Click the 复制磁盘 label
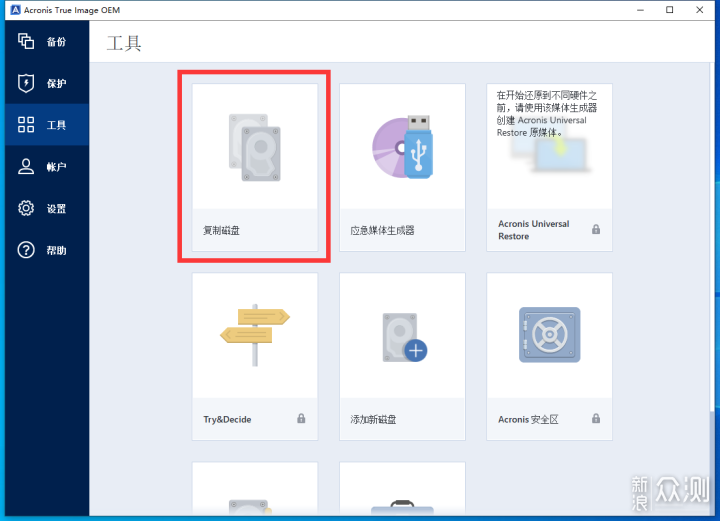Screen dimensions: 720x521 pos(221,230)
